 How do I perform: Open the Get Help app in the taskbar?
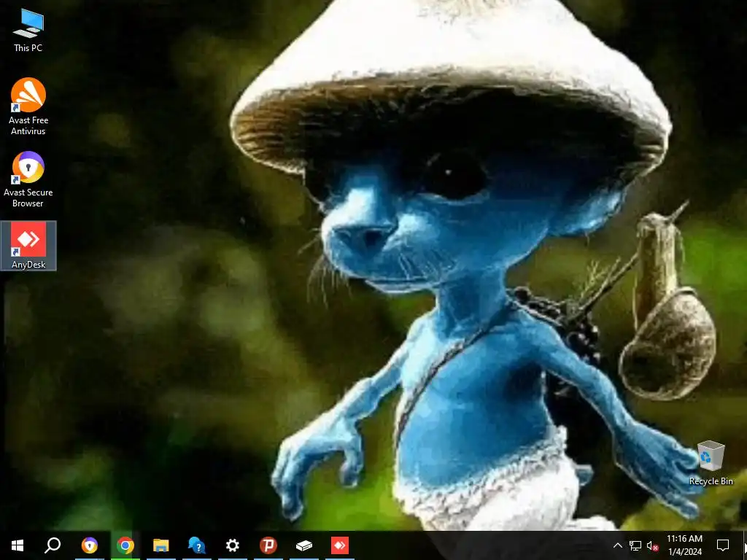click(197, 545)
